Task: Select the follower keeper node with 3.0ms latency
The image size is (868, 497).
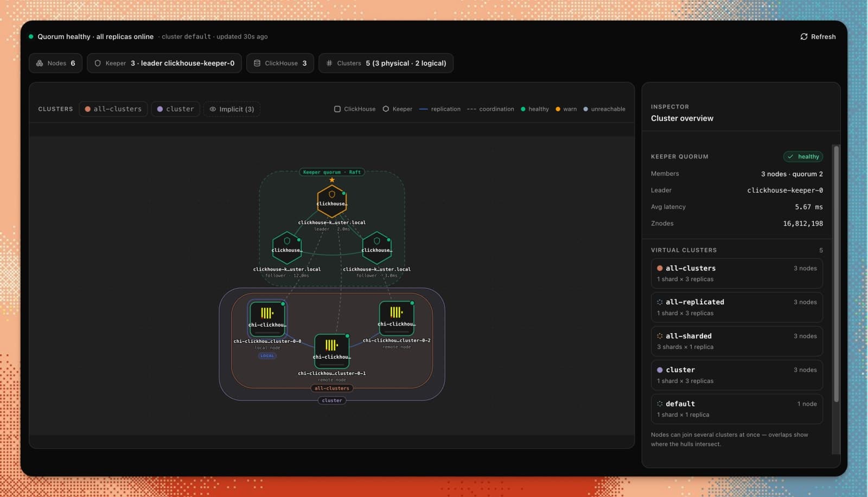Action: point(376,248)
